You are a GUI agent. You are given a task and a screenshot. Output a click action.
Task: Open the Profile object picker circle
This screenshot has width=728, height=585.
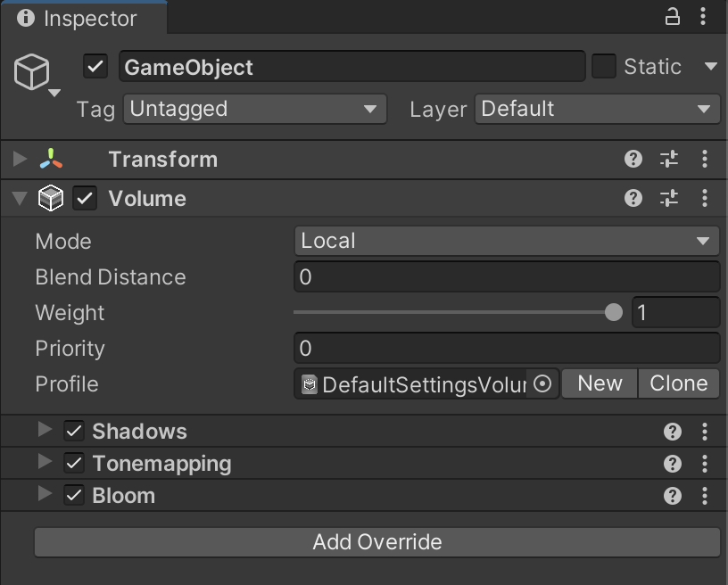[x=542, y=384]
